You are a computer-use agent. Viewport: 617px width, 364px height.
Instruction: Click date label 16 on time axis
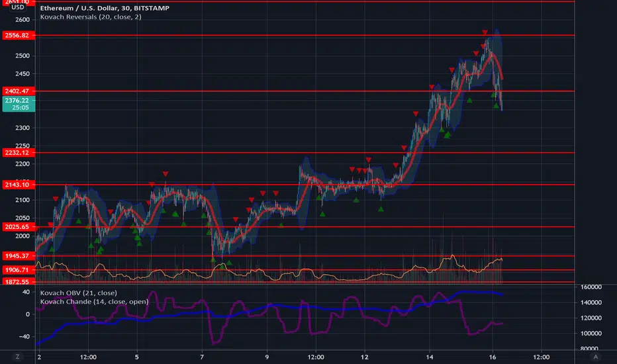pos(493,357)
